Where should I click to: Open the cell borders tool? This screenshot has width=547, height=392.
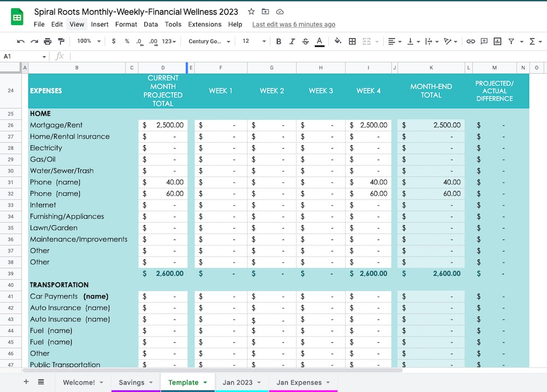click(352, 41)
